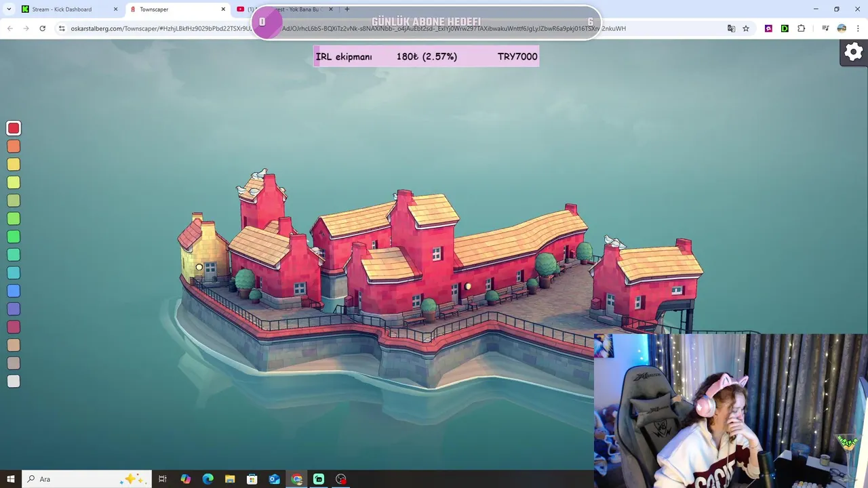Switch to the YouTube Yok Bana Bu tab
Screen dimensions: 868x488
283,9
